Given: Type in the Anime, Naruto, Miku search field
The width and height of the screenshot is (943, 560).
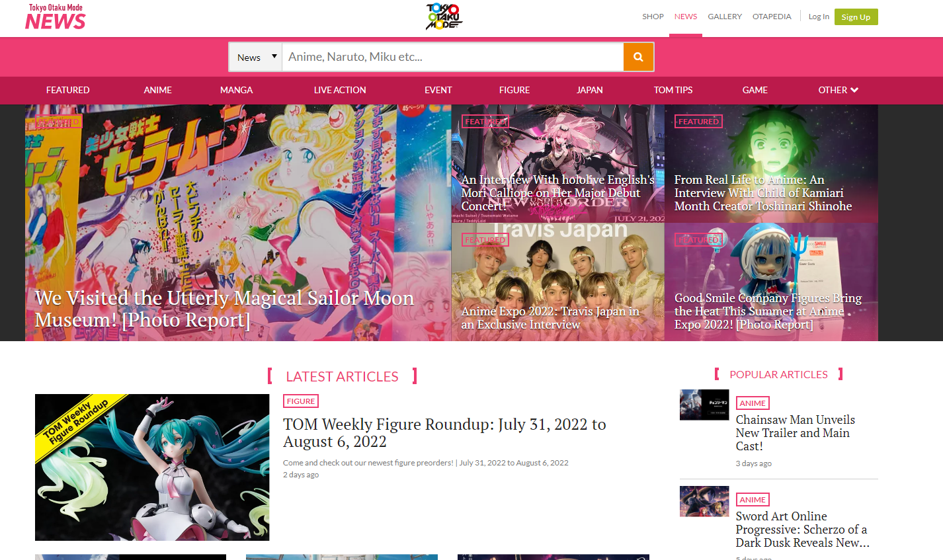Looking at the screenshot, I should [x=452, y=57].
